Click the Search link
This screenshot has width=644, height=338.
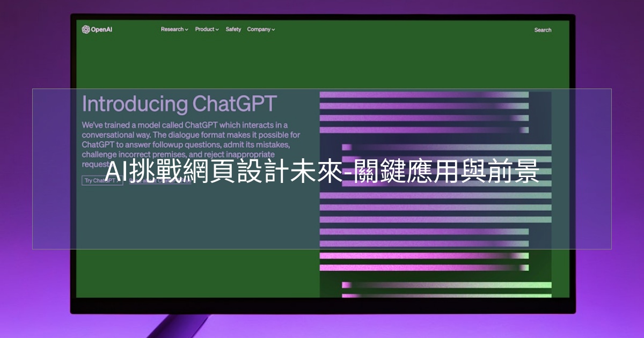[x=543, y=30]
